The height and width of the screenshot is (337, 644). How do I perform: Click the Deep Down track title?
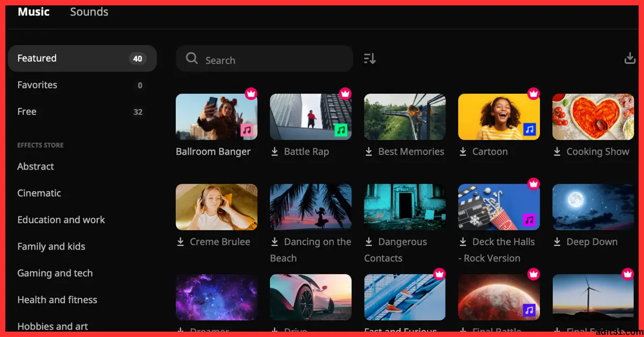pos(592,242)
